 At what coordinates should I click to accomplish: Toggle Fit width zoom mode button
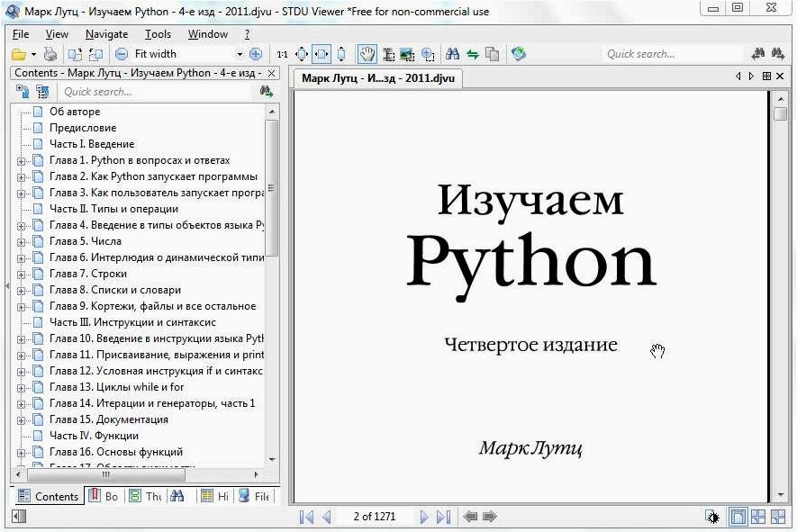tap(322, 54)
